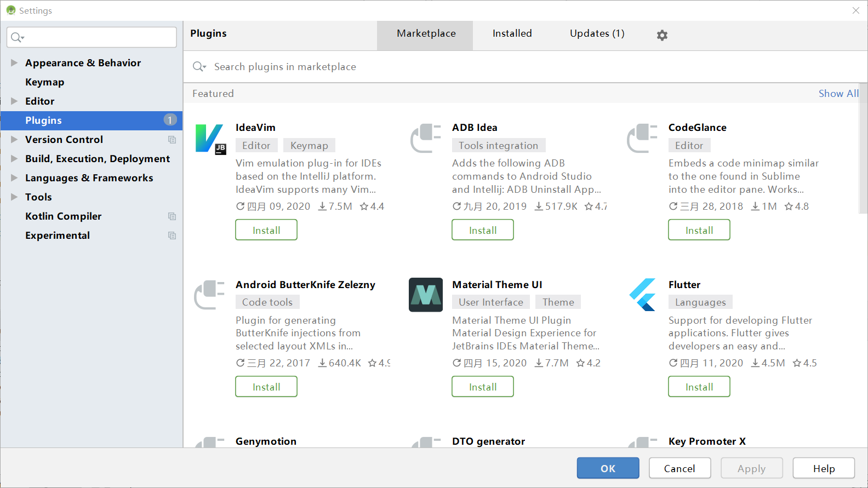Click the Languages tag under Flutter
The height and width of the screenshot is (488, 868).
tap(700, 302)
